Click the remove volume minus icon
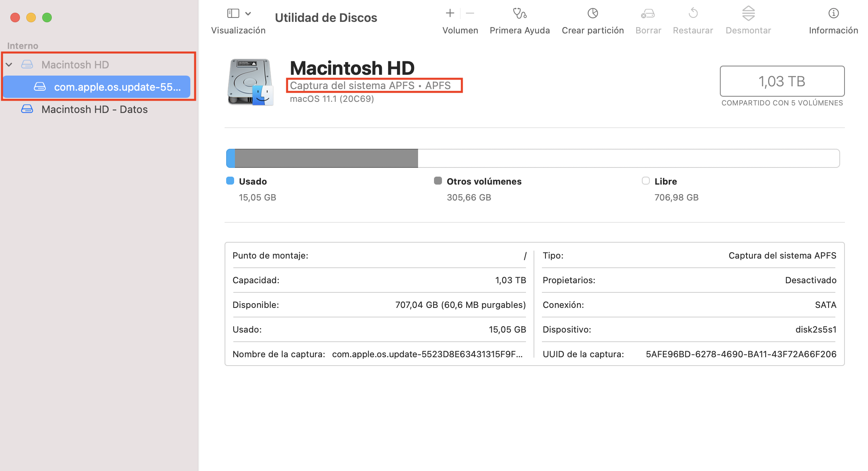The height and width of the screenshot is (471, 868). pyautogui.click(x=470, y=14)
